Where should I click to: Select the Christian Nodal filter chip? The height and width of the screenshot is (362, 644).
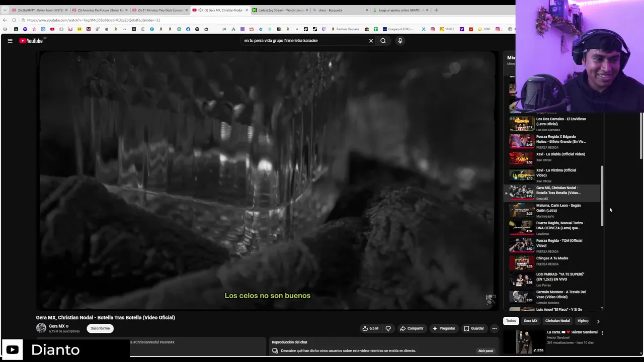pyautogui.click(x=557, y=321)
